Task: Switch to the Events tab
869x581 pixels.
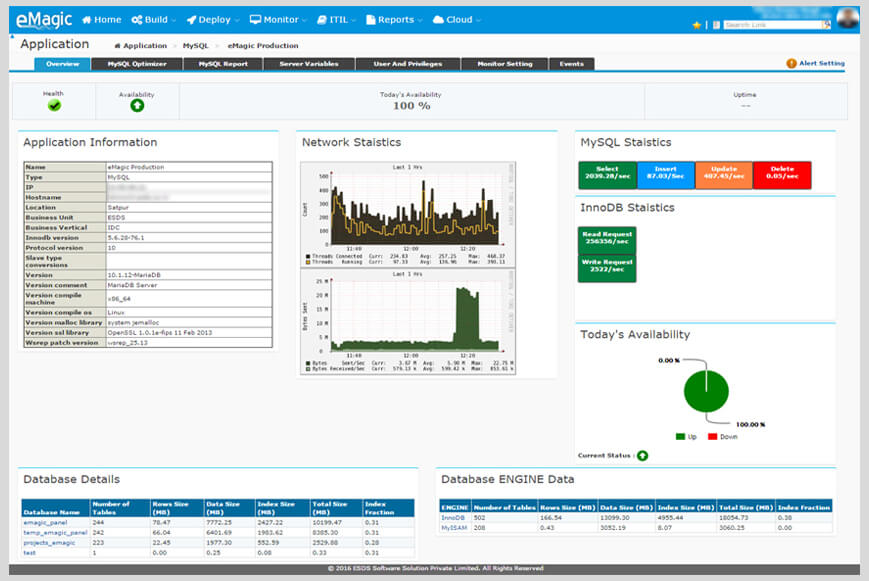Action: 571,64
